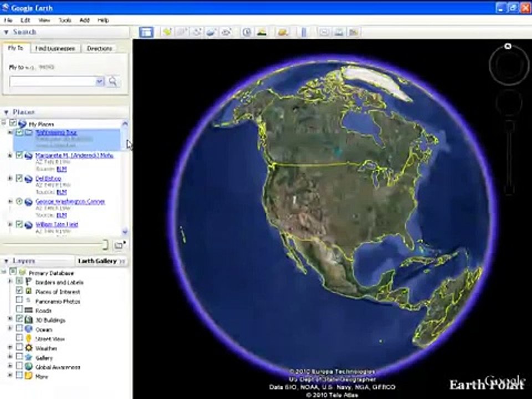Click the Roads layer icon

(x=29, y=310)
